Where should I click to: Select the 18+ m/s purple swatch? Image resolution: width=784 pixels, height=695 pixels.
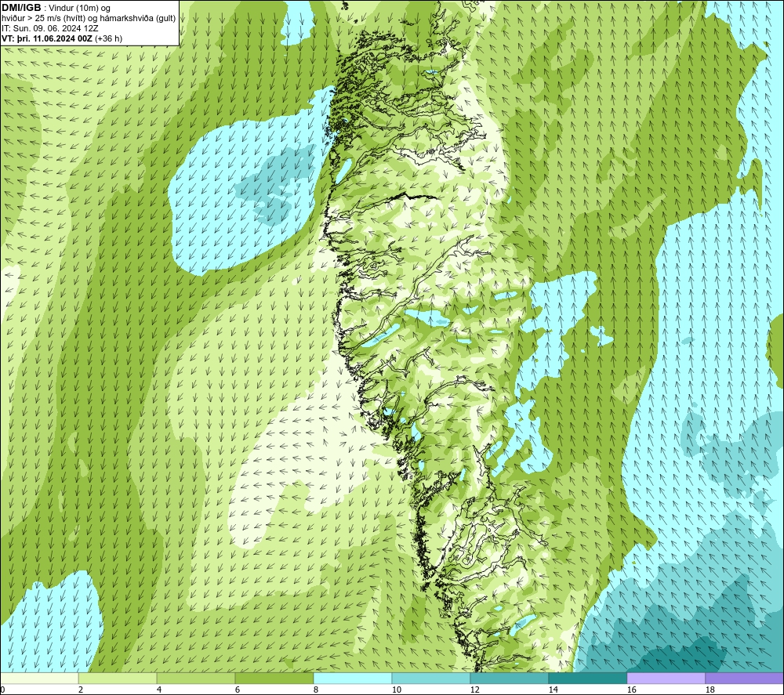(x=744, y=679)
